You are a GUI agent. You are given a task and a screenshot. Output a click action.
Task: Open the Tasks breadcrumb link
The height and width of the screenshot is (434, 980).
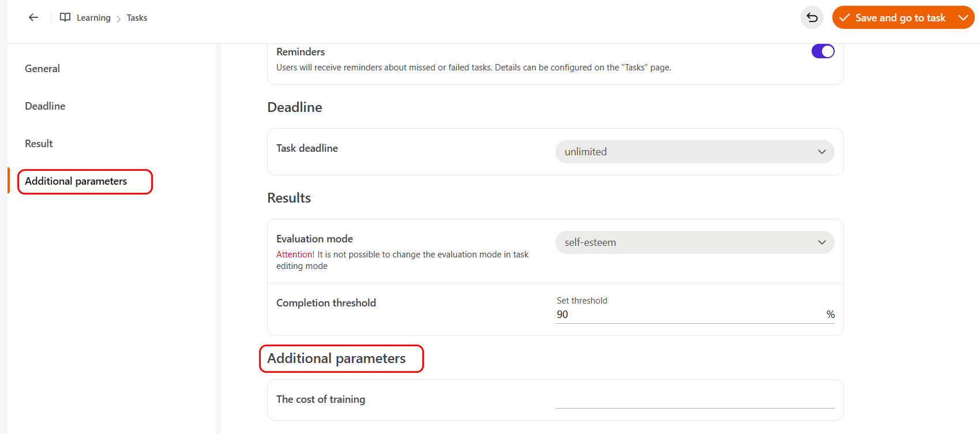tap(137, 18)
